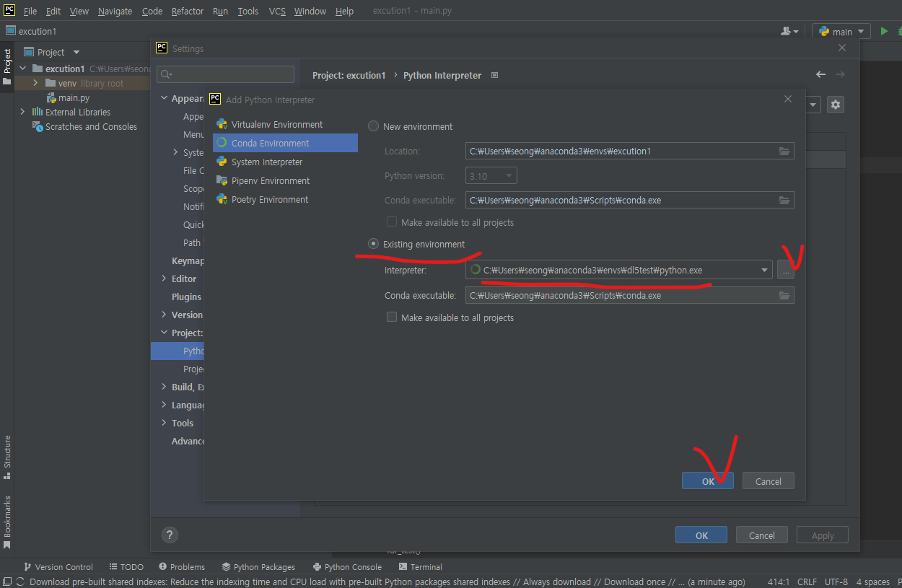Screen dimensions: 902x588
Task: Open the VCS menu
Action: click(x=277, y=11)
